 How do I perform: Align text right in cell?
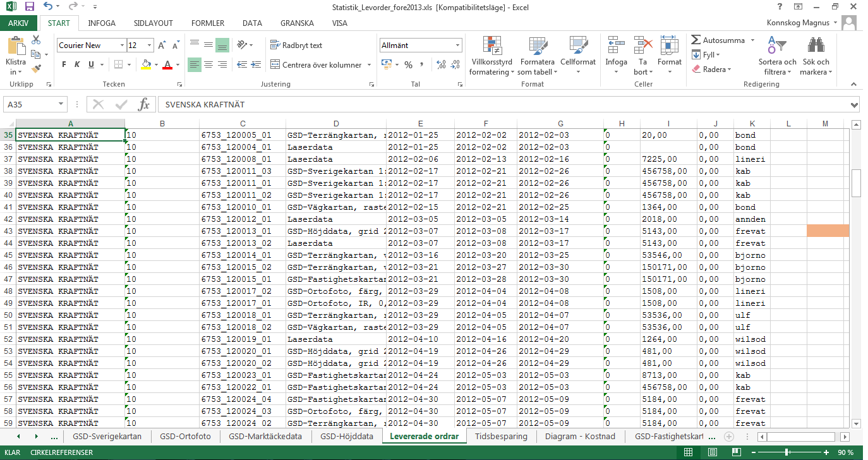click(x=222, y=64)
